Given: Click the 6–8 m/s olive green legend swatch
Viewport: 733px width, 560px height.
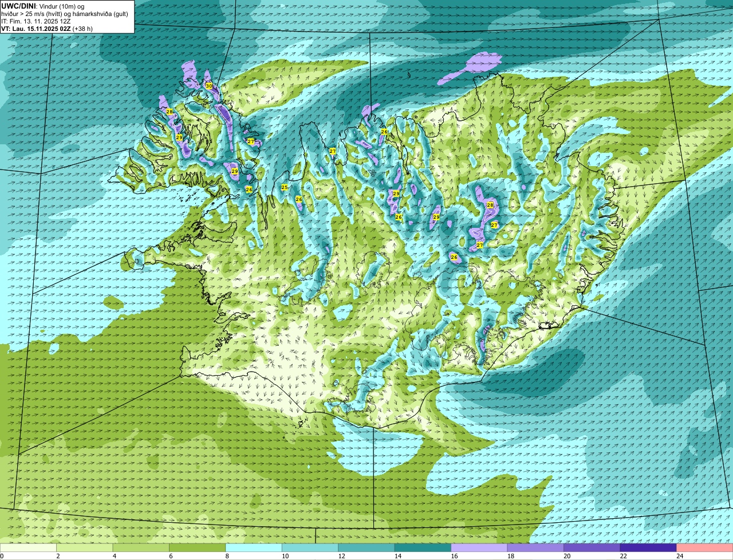Looking at the screenshot, I should pyautogui.click(x=198, y=547).
